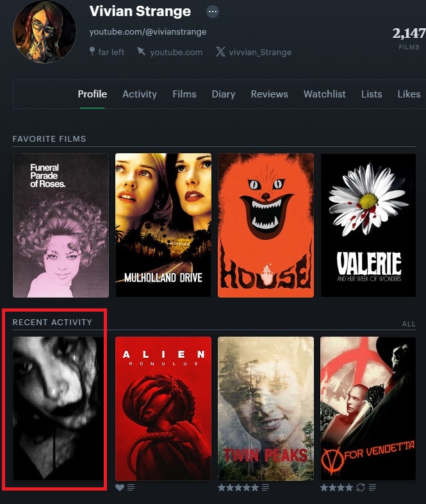This screenshot has width=426, height=504.
Task: Click the heart icon under Alien Romulus
Action: click(120, 487)
